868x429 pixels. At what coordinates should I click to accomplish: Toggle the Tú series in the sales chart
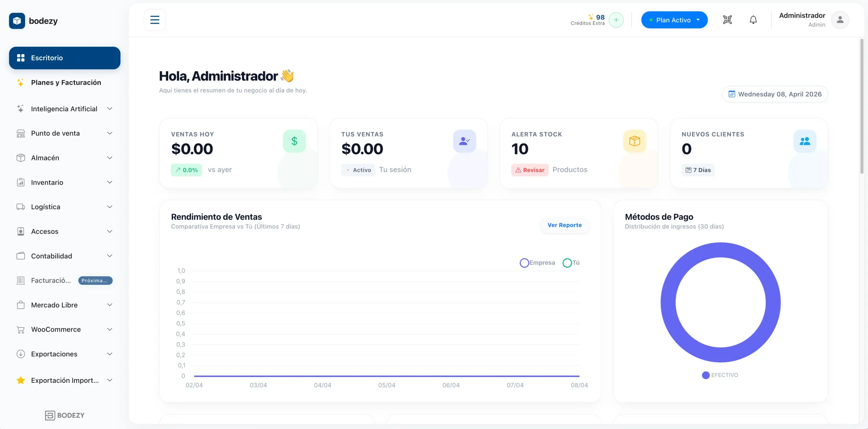point(571,262)
